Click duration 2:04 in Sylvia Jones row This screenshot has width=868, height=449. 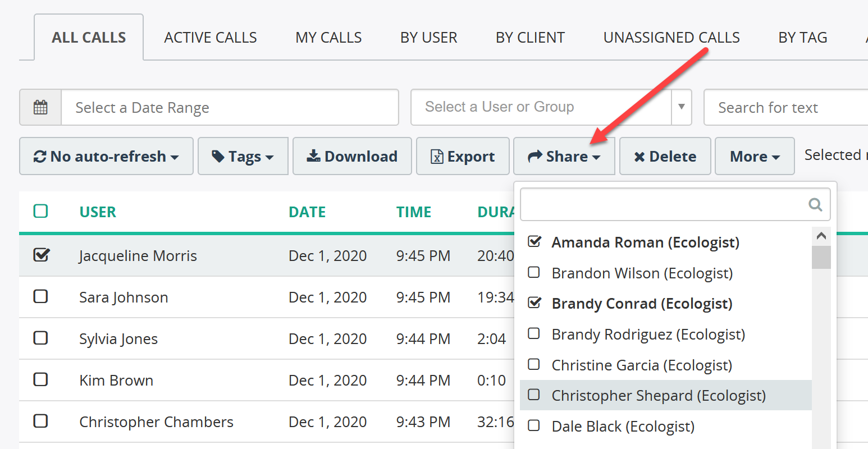pos(491,339)
